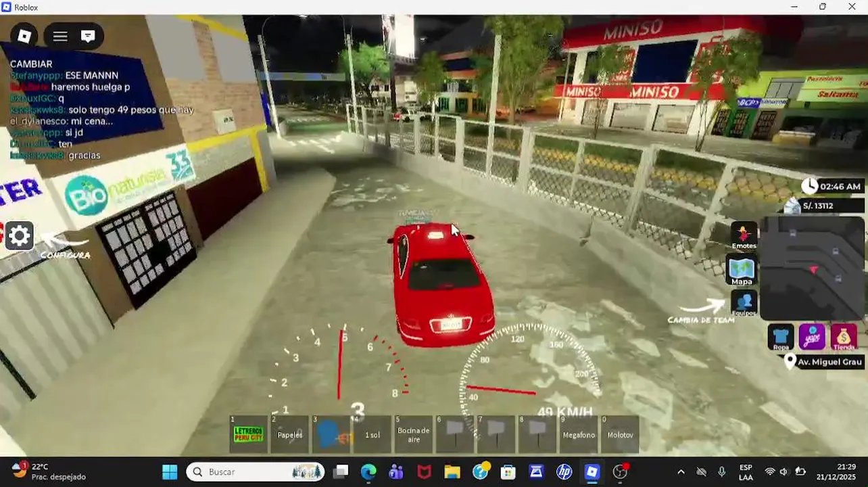The image size is (868, 487).
Task: Open the Tienda shop
Action: click(x=844, y=338)
